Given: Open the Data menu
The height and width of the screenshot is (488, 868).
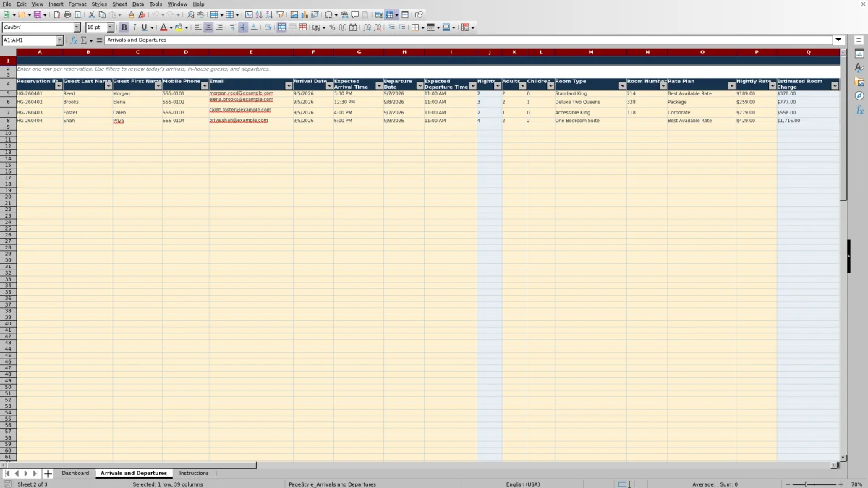Looking at the screenshot, I should (138, 4).
